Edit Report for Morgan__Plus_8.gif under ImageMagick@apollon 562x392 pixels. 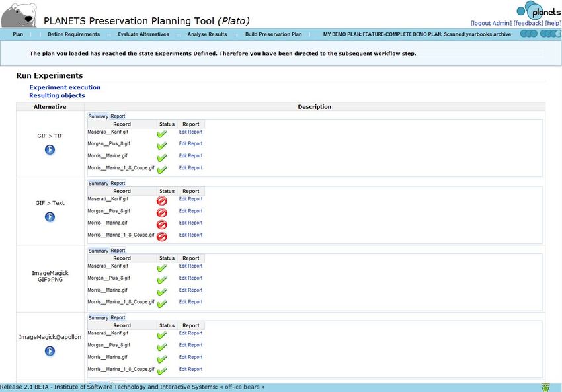pyautogui.click(x=190, y=345)
